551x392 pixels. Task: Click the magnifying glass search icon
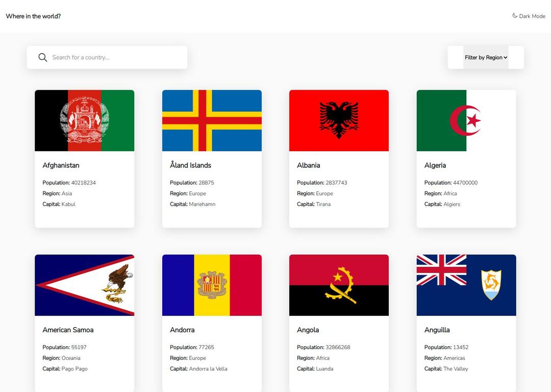coord(42,57)
